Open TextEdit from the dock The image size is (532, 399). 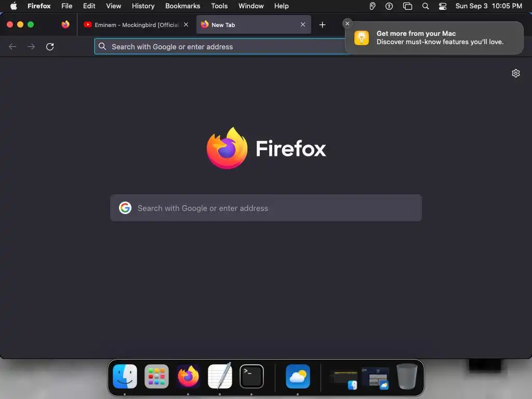point(220,376)
